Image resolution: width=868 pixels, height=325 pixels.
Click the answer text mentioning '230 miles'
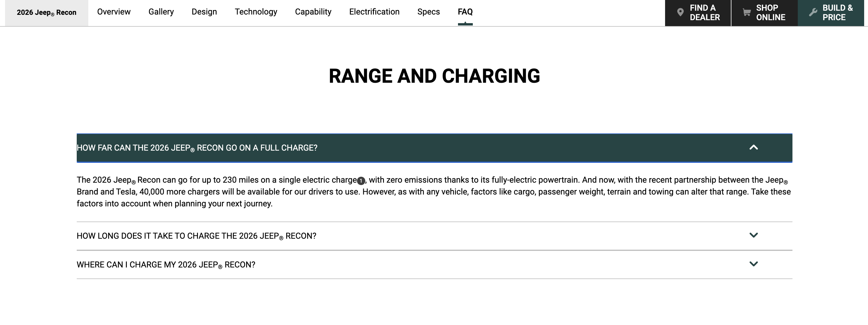click(x=434, y=192)
